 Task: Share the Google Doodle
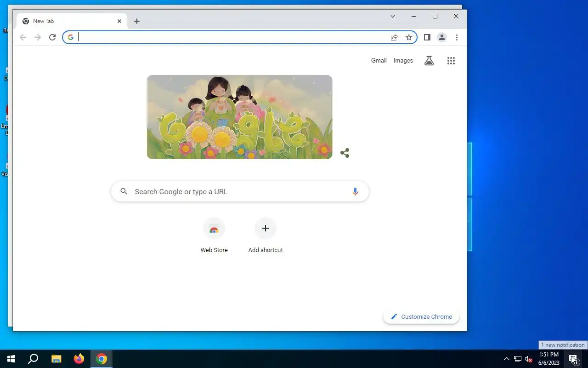pyautogui.click(x=345, y=153)
